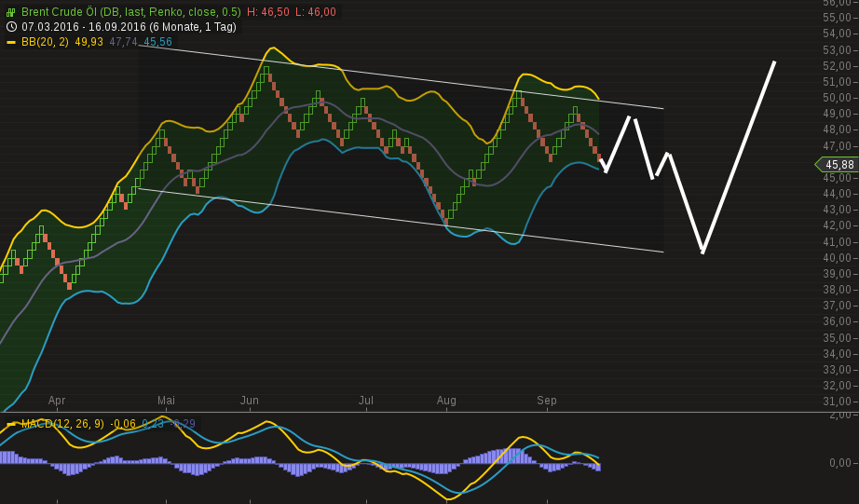Click the "Jul" month label on time axis
This screenshot has width=859, height=504.
[x=366, y=401]
